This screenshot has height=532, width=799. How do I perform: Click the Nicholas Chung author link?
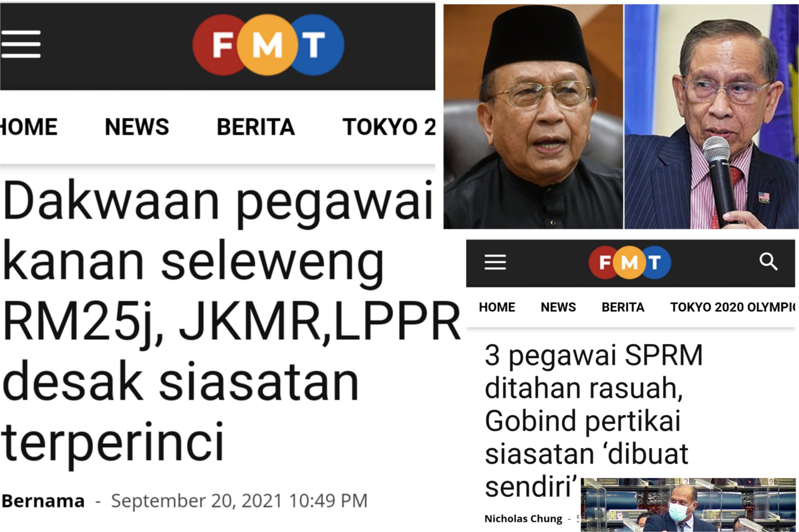pos(523,518)
